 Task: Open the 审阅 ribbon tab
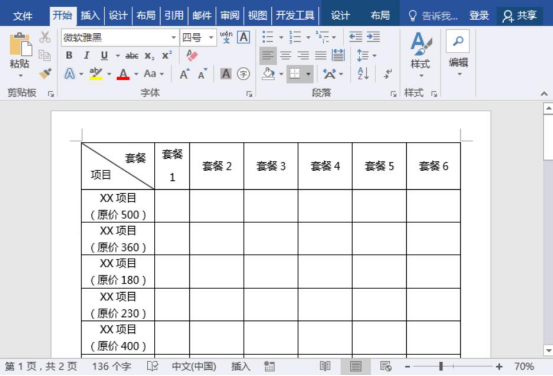click(x=230, y=16)
